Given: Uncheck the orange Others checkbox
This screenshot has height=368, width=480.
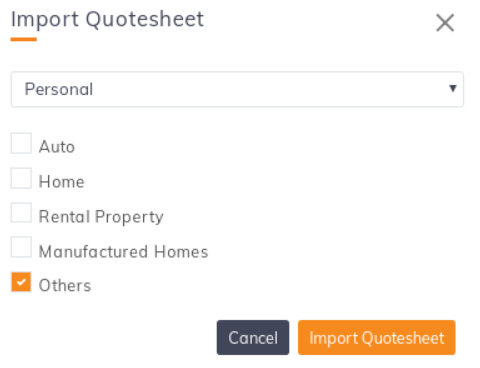Looking at the screenshot, I should click(21, 282).
